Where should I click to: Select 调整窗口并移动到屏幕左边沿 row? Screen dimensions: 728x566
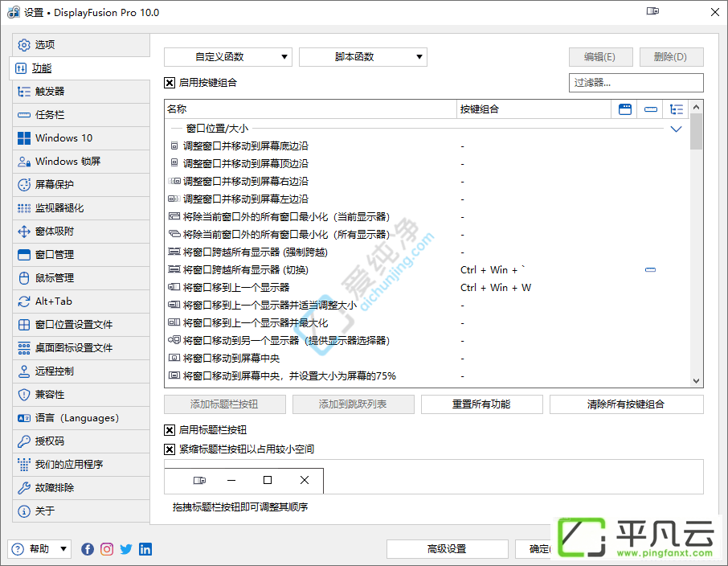427,199
